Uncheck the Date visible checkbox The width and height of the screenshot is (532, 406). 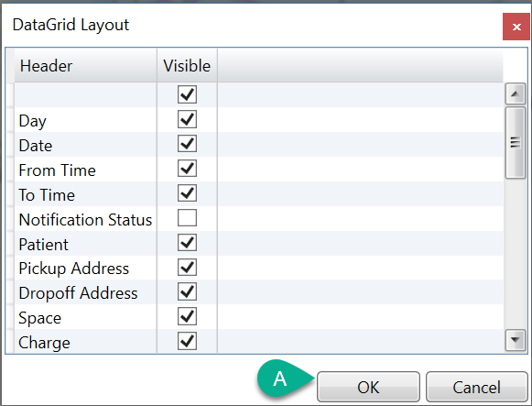tap(187, 144)
